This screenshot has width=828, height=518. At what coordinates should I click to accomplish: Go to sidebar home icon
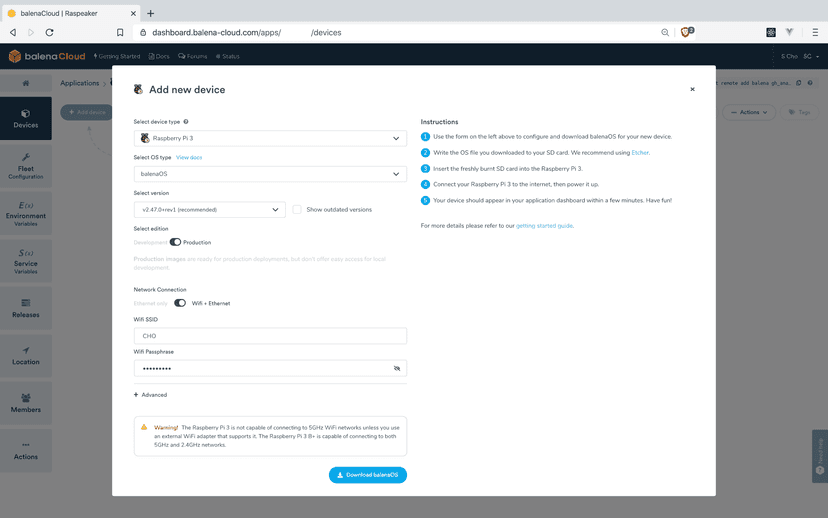(x=26, y=83)
